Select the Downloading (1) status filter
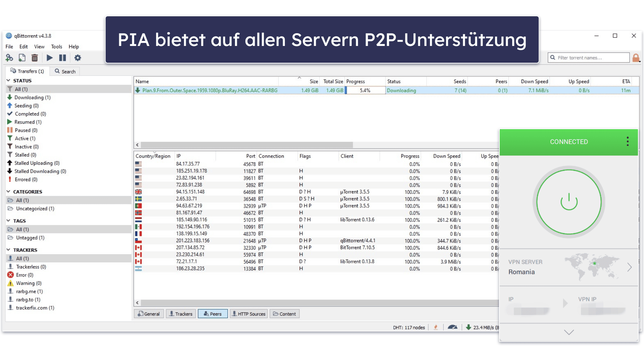Viewport: 644px width, 362px height. click(32, 97)
